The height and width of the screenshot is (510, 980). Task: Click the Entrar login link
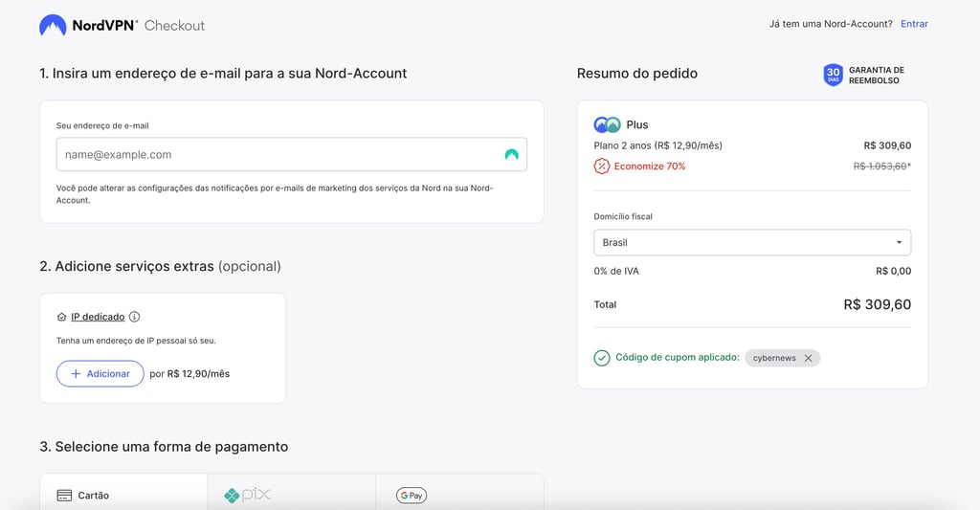914,24
